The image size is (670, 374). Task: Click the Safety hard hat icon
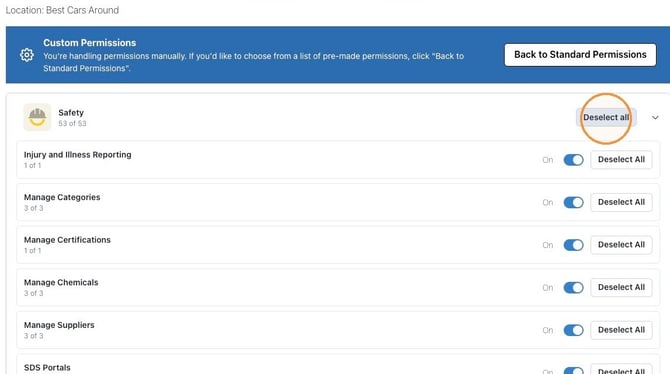[37, 117]
